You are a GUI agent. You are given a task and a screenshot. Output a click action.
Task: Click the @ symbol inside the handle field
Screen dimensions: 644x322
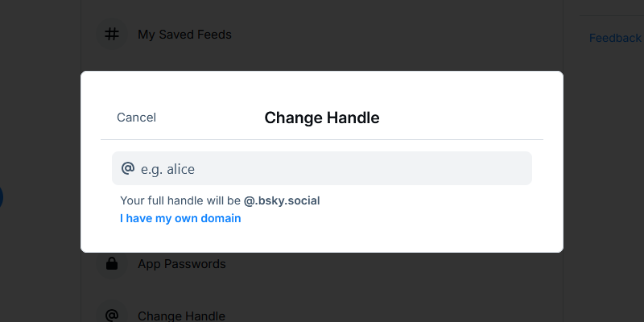[127, 168]
